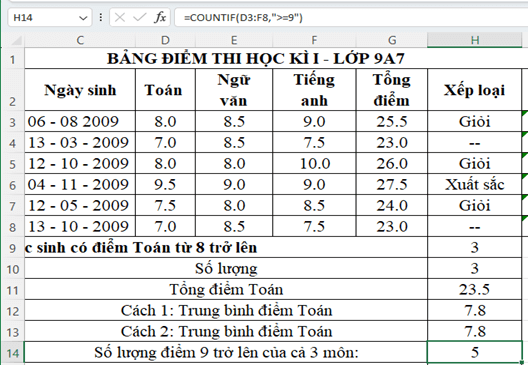528x365 pixels.
Task: Click the -- Xếp loại cell in row 4
Action: (474, 142)
